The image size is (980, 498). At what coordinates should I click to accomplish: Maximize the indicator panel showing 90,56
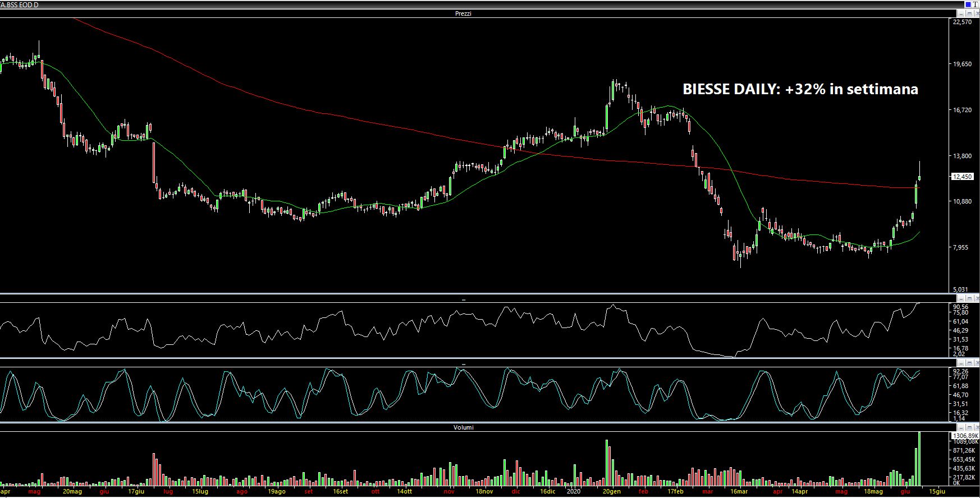(968, 298)
